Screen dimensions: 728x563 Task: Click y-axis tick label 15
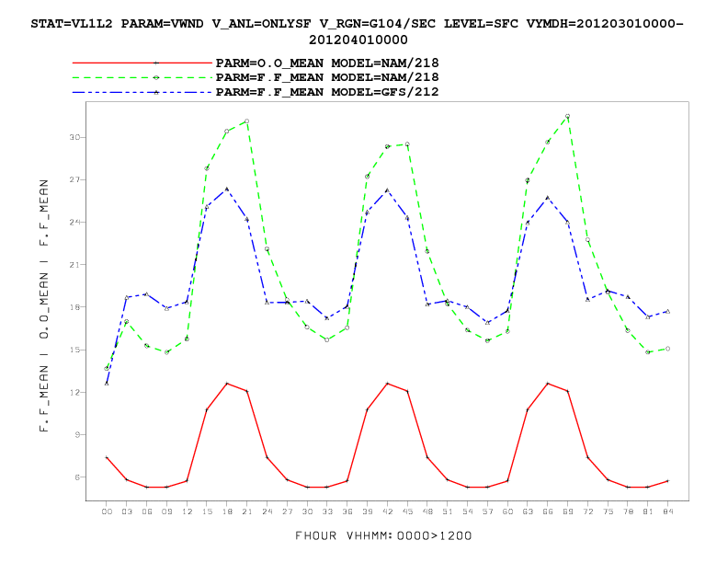pyautogui.click(x=74, y=350)
